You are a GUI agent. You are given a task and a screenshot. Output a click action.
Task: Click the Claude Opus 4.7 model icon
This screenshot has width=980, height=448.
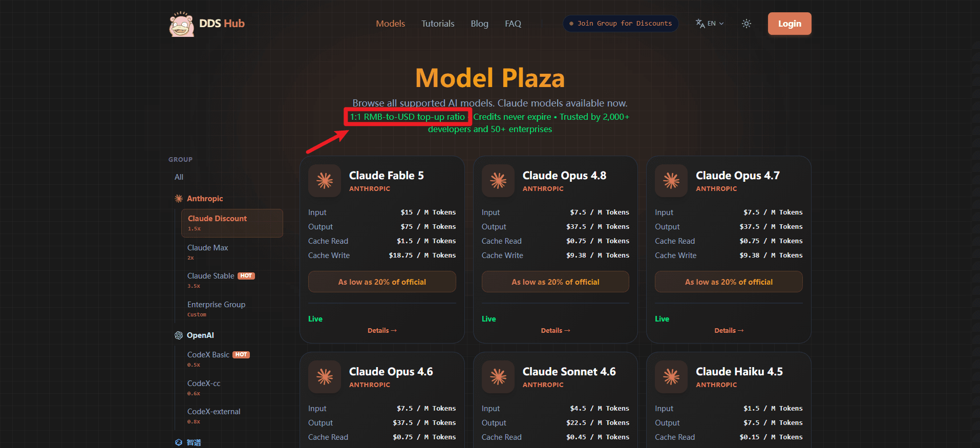pos(671,181)
